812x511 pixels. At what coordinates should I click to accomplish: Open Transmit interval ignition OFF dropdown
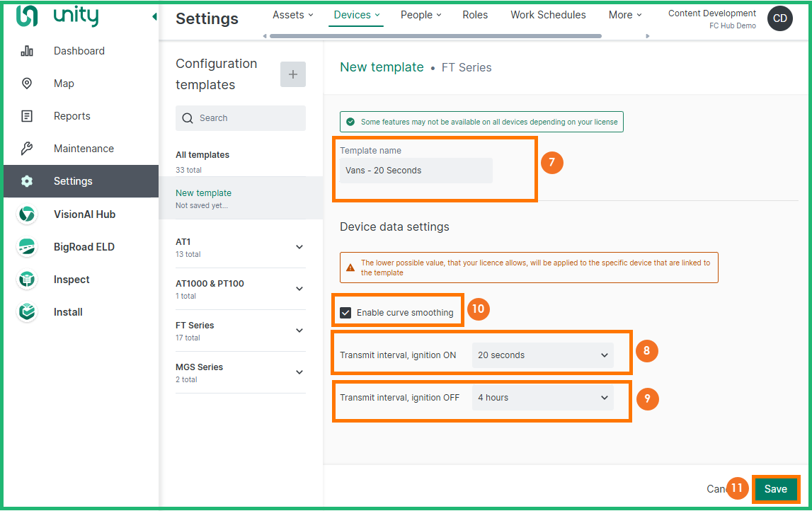(x=542, y=398)
